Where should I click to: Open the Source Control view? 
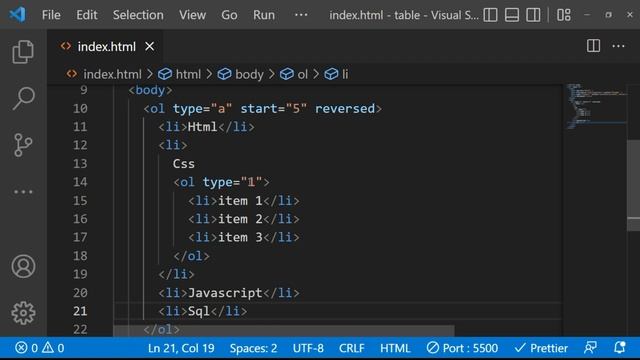tap(23, 145)
